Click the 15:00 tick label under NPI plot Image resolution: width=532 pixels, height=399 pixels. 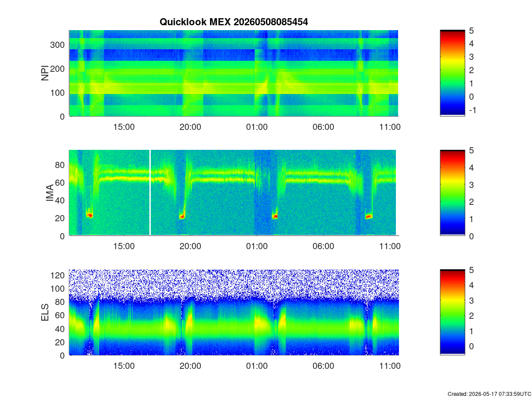click(x=124, y=127)
